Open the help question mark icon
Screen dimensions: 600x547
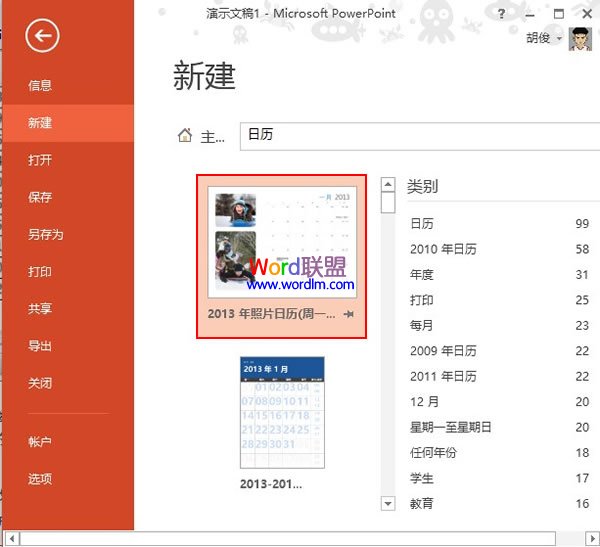coord(501,14)
